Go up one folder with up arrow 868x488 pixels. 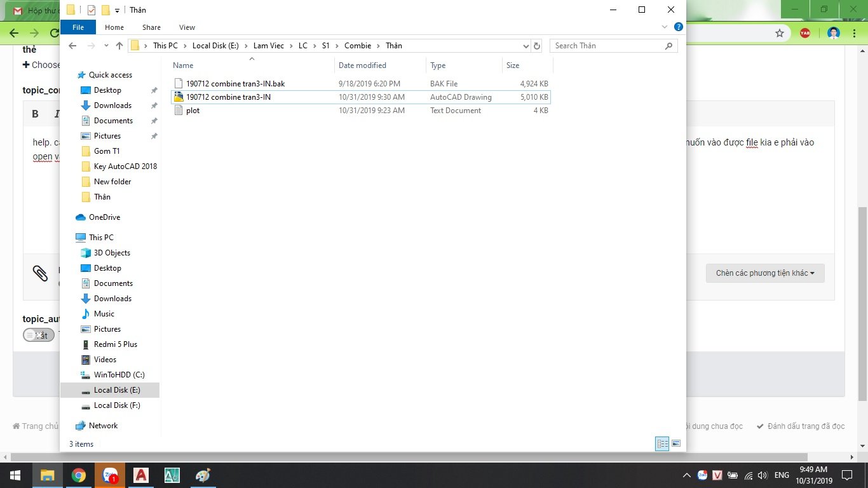pos(119,46)
